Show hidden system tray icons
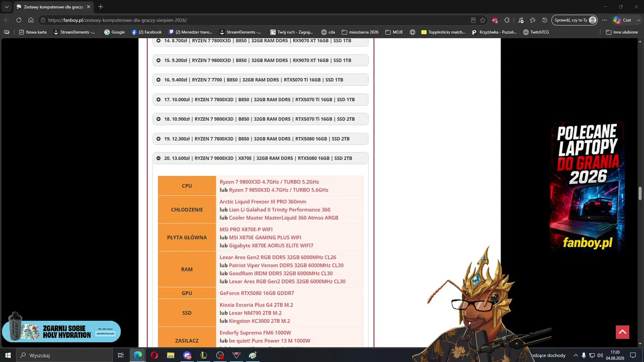Image resolution: width=644 pixels, height=362 pixels. click(576, 355)
